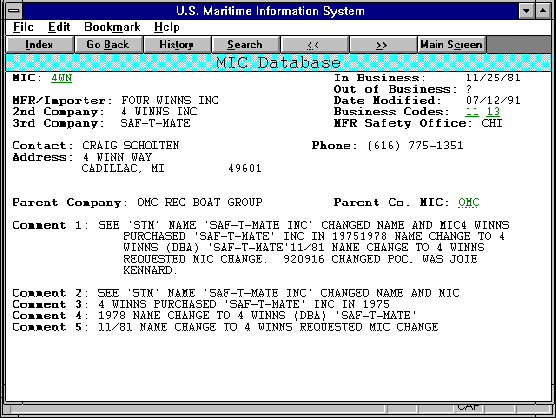This screenshot has height=418, width=556.
Task: Click the Comment 2 line text
Action: (x=278, y=293)
